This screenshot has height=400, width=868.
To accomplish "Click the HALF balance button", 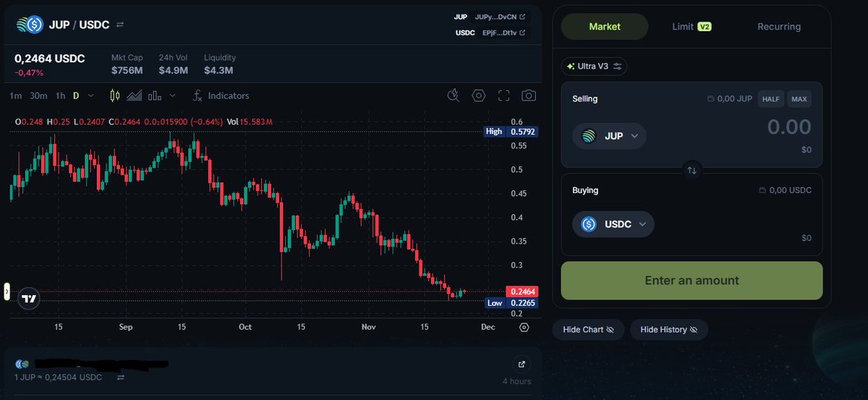I will pyautogui.click(x=771, y=99).
